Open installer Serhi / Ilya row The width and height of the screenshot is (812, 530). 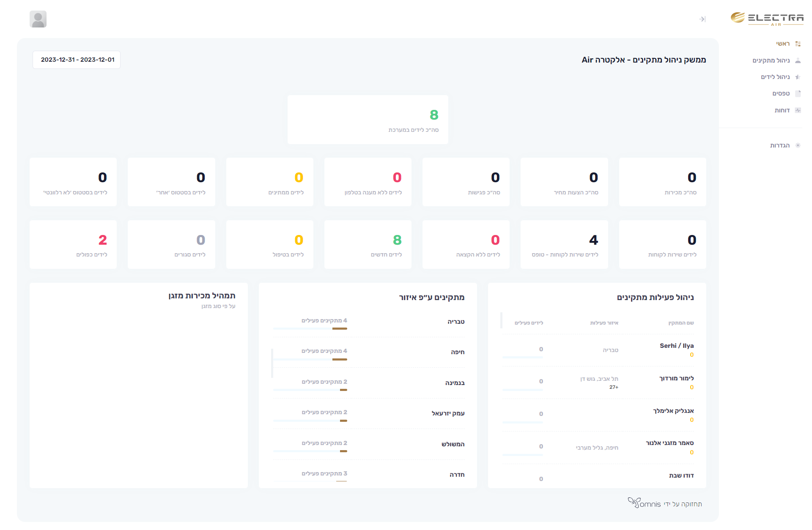click(x=676, y=346)
